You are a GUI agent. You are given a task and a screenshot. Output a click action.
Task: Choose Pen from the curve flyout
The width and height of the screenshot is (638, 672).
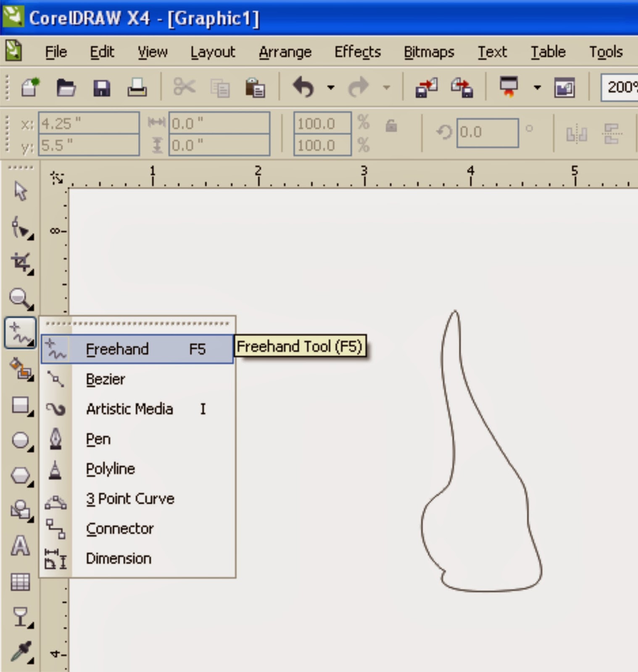point(137,439)
